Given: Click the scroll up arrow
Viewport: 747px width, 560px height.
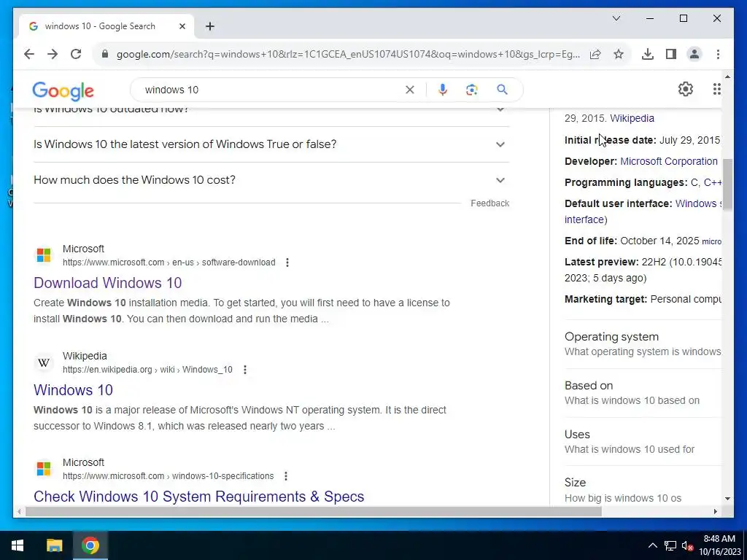Looking at the screenshot, I should (x=727, y=76).
